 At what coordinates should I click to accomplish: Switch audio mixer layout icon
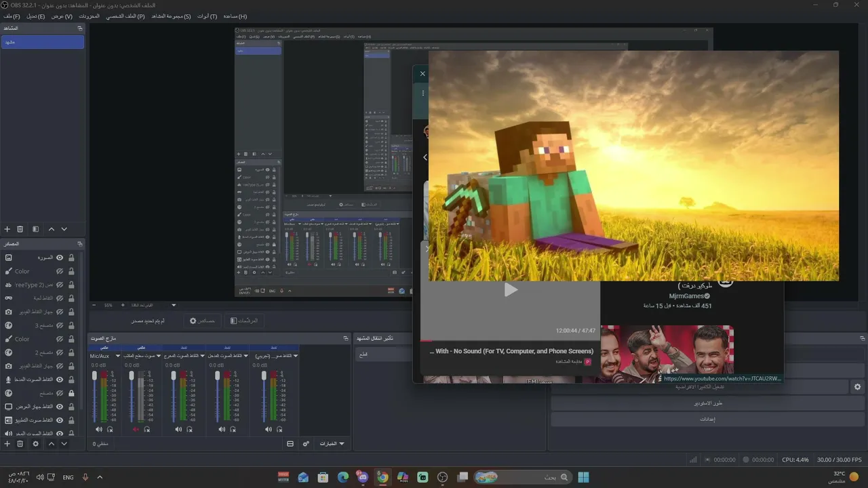pos(290,444)
